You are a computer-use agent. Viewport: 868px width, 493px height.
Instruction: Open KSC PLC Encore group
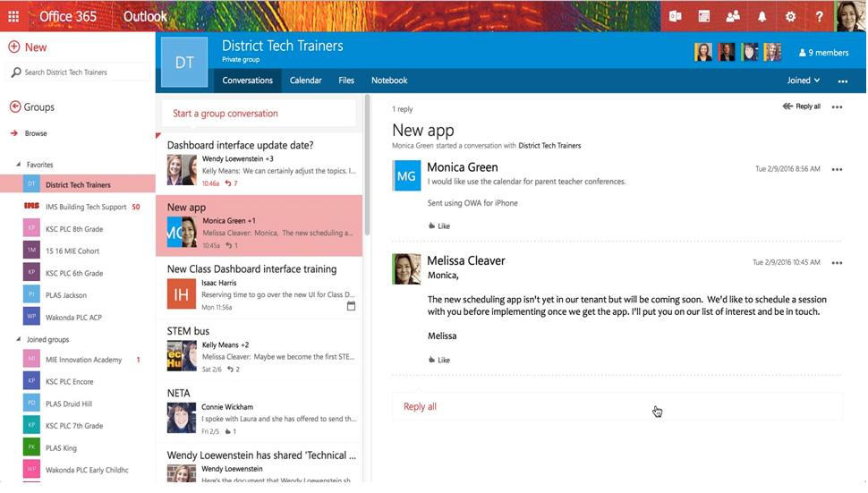78,381
